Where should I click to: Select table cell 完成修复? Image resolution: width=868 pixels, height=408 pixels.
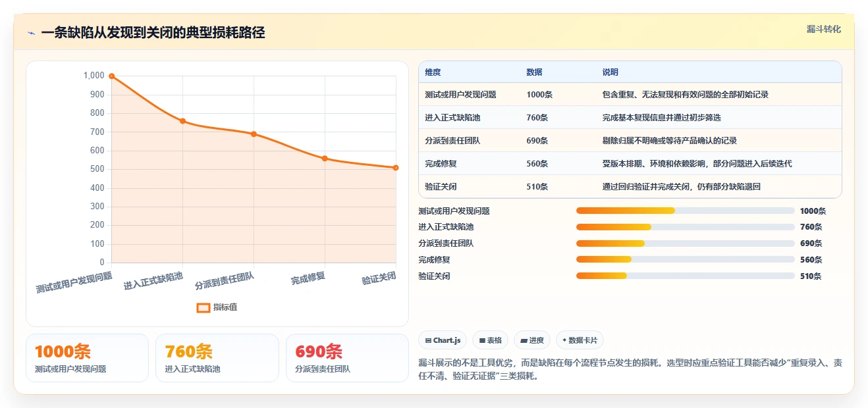click(x=441, y=164)
